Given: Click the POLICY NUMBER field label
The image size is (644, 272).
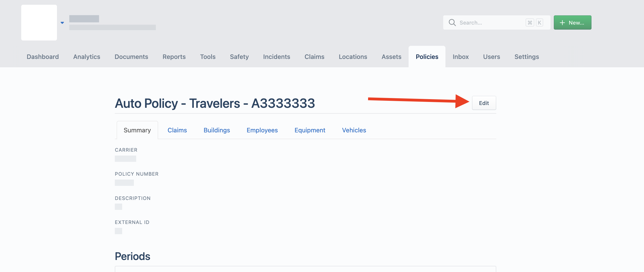Looking at the screenshot, I should pyautogui.click(x=137, y=174).
